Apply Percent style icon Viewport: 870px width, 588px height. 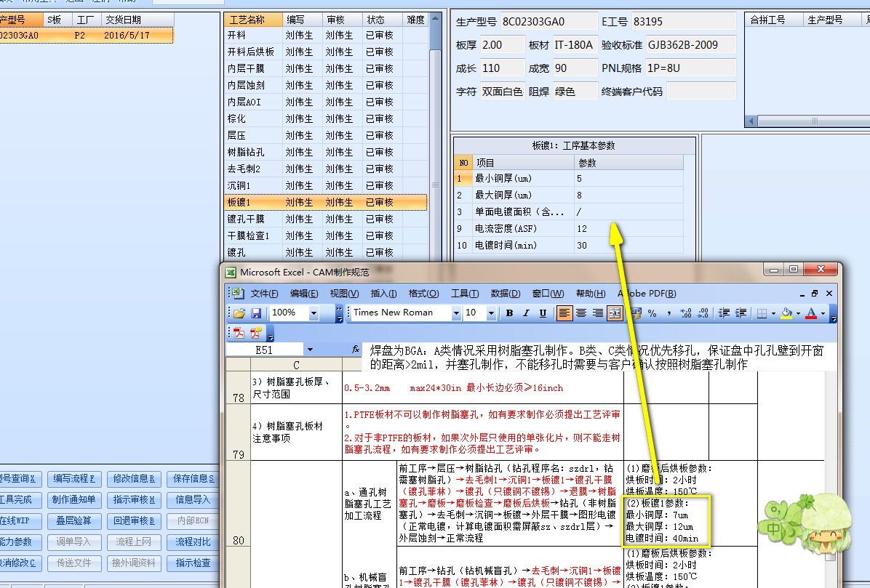point(652,313)
